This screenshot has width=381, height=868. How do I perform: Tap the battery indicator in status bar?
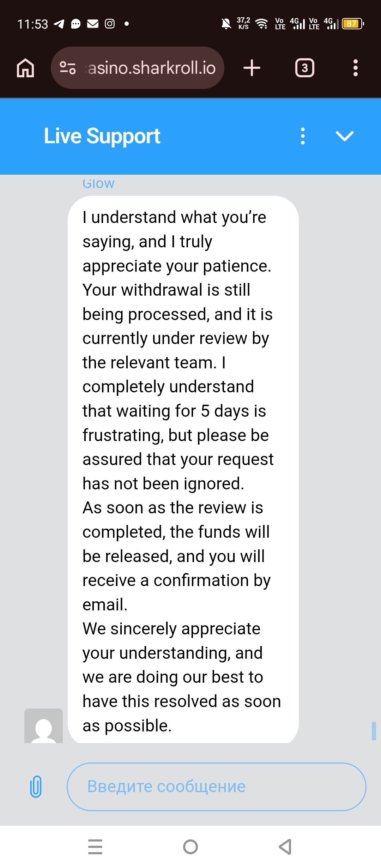pyautogui.click(x=352, y=24)
